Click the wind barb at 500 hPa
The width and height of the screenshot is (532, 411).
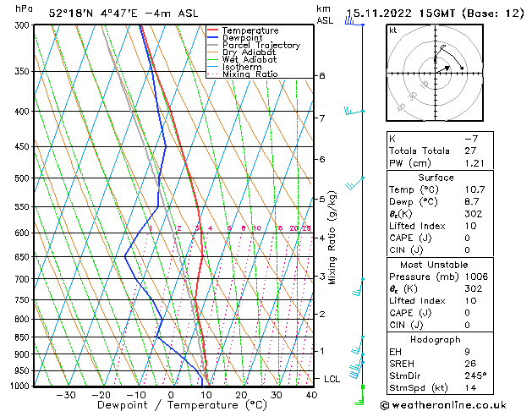pos(354,184)
